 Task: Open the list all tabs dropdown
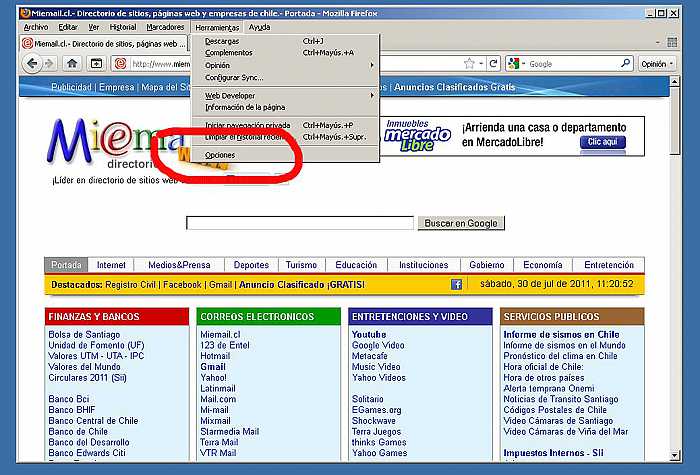658,43
